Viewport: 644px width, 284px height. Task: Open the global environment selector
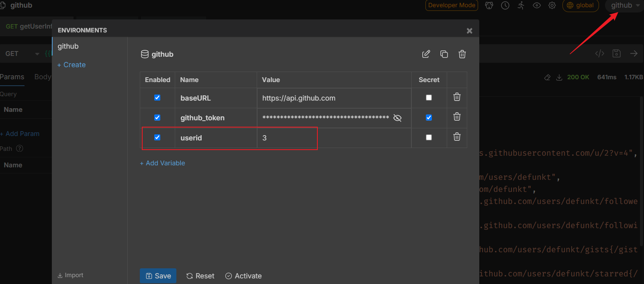(580, 5)
